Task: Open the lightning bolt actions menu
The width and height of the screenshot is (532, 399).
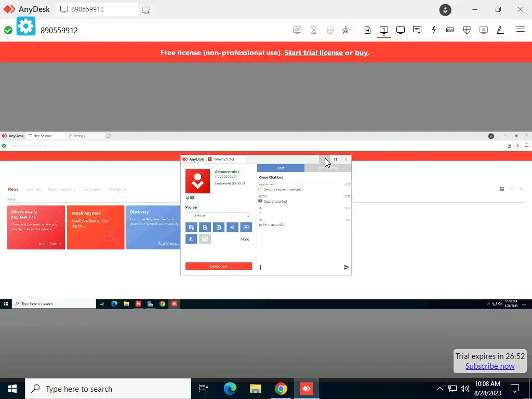Action: tap(434, 30)
